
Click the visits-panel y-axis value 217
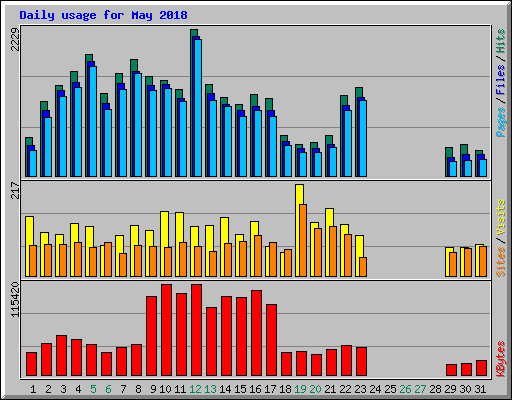(x=15, y=190)
